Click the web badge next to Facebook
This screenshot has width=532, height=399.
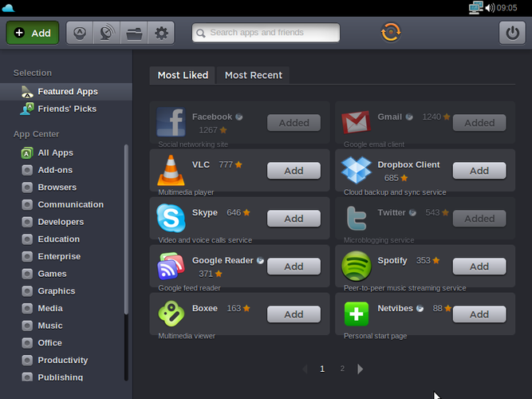point(239,117)
